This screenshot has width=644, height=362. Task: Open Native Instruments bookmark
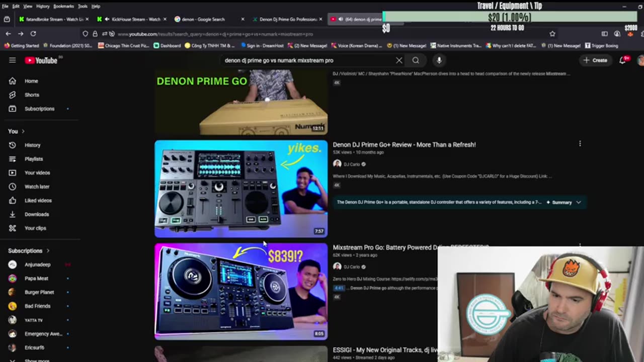[x=456, y=46]
